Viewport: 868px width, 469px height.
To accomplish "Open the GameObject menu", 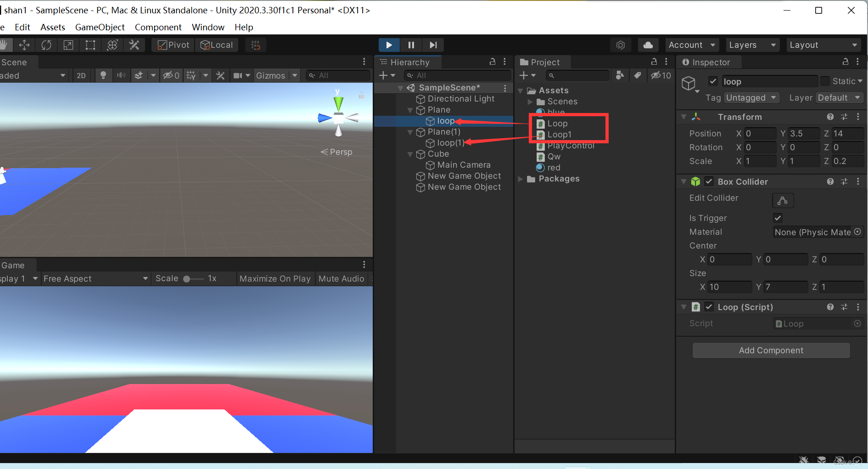I will (100, 27).
